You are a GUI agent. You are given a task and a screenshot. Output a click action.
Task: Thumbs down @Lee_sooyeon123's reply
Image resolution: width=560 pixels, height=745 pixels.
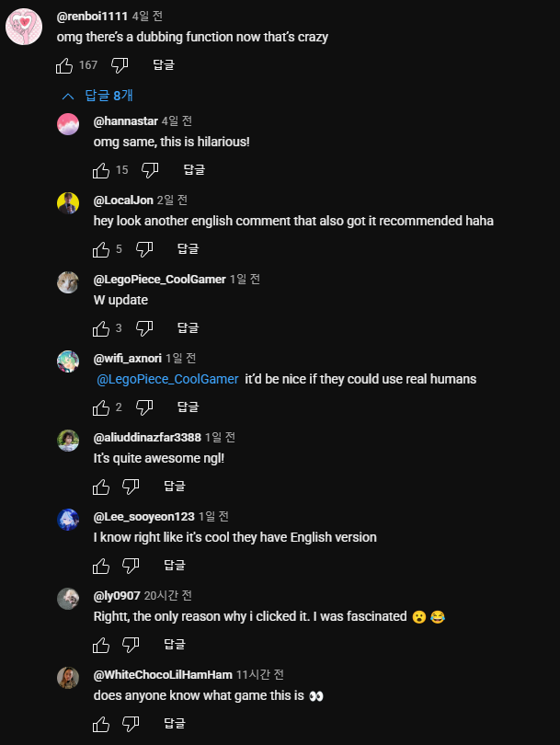[131, 566]
